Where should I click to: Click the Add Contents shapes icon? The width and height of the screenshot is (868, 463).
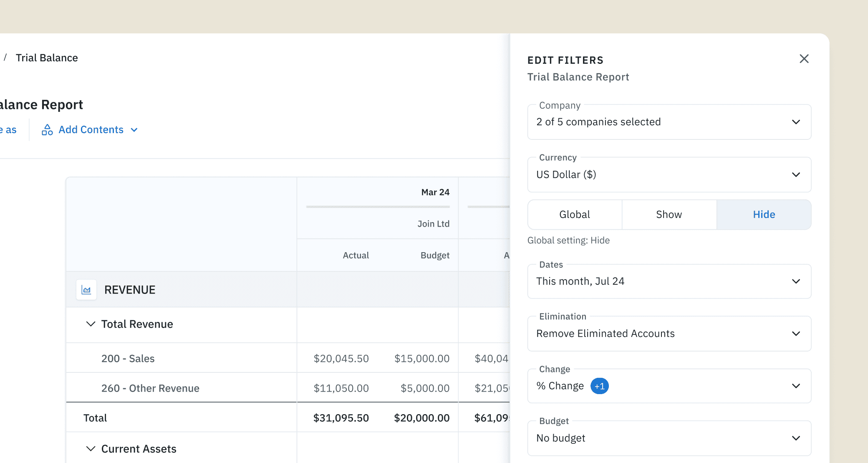click(47, 130)
